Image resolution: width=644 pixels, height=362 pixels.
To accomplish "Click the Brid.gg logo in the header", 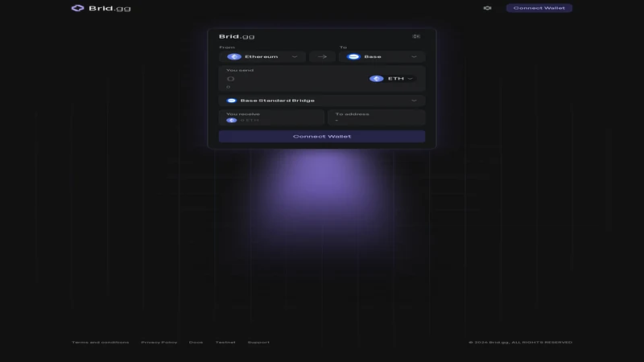I will tap(101, 8).
